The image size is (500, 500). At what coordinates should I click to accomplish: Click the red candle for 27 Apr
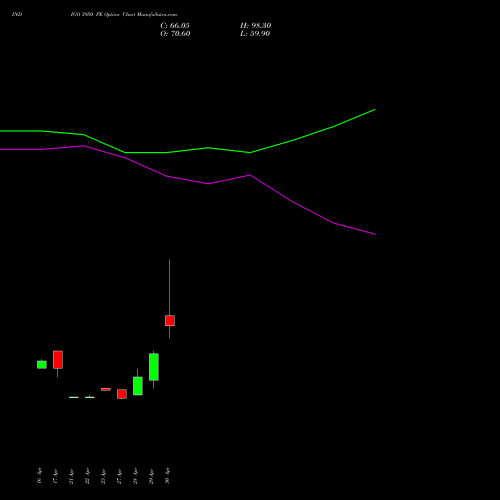(x=122, y=394)
